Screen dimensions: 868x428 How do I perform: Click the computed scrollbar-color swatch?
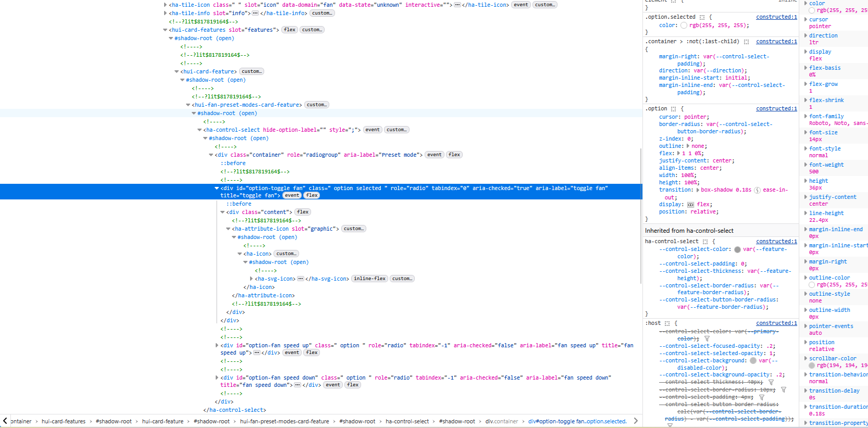pos(812,366)
